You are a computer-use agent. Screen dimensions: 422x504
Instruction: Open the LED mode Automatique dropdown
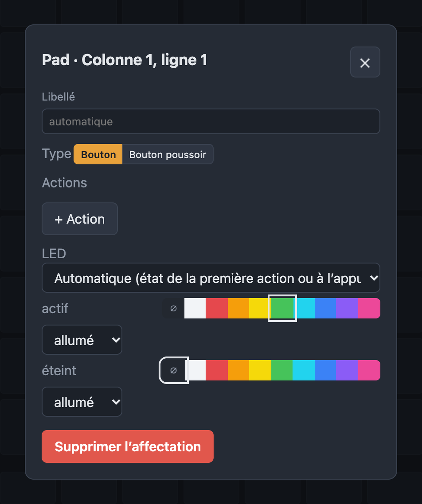(211, 278)
